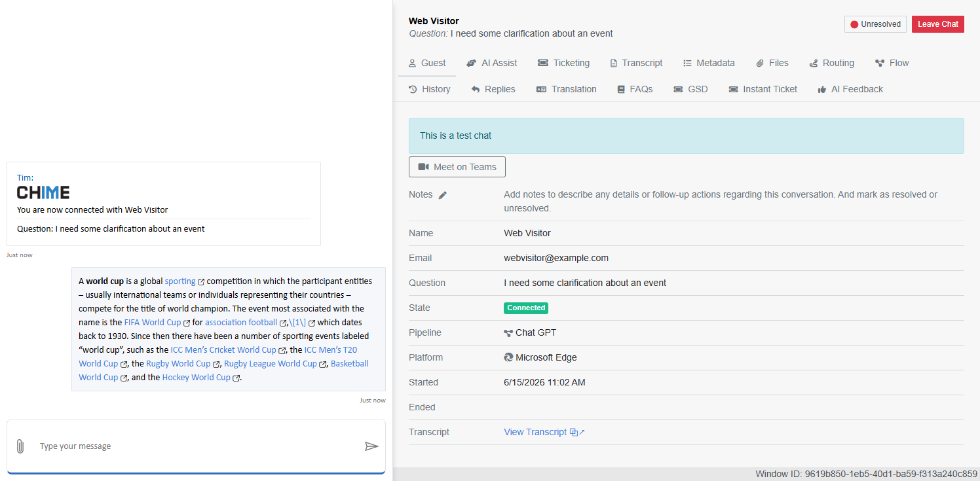Click the CHIME logo in chat card
The width and height of the screenshot is (980, 481).
pos(43,192)
